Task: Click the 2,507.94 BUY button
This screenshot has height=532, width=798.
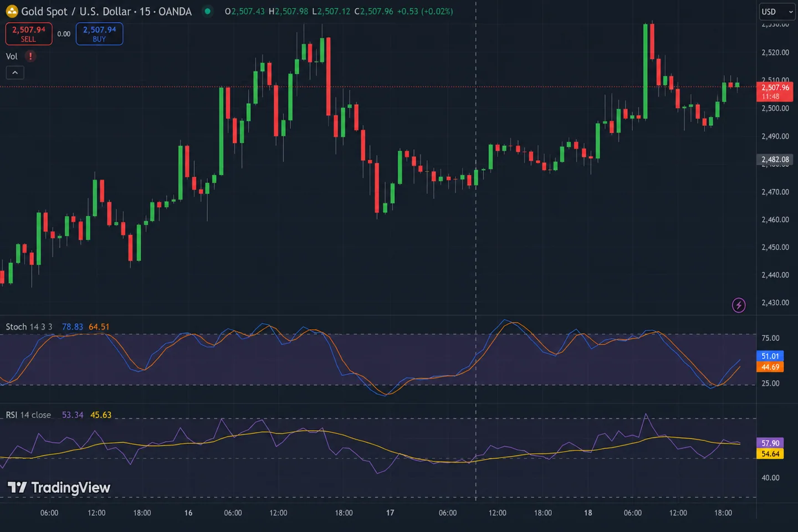Action: click(99, 34)
